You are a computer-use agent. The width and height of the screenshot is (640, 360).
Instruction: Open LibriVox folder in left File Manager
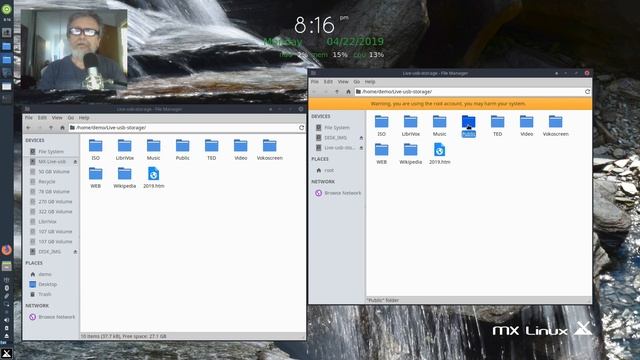pos(124,149)
